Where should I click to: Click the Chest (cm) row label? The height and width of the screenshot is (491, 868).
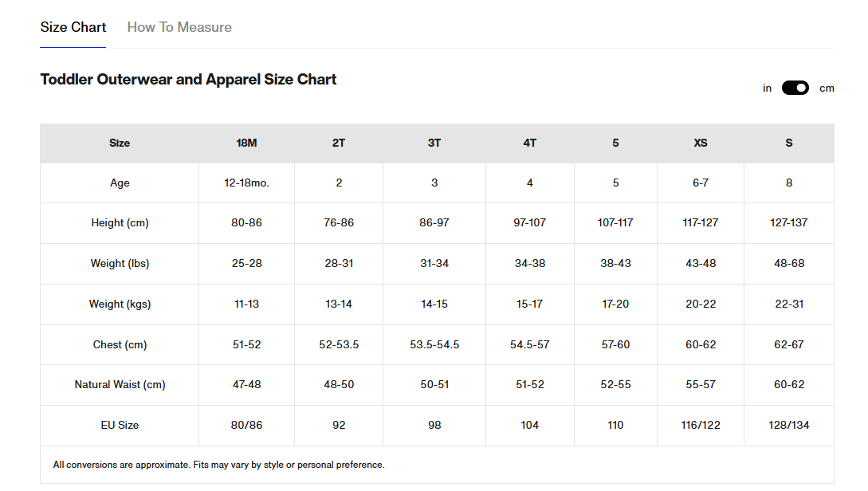pyautogui.click(x=120, y=345)
